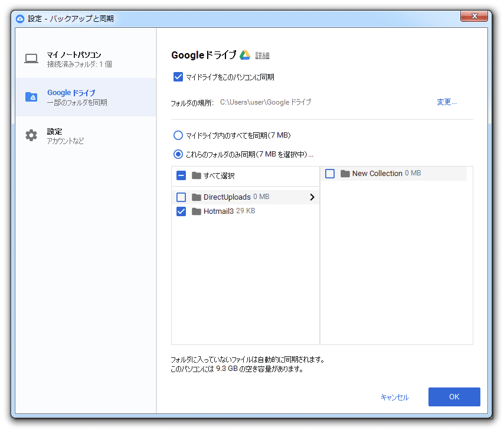Click the 一部のフォルダを同期 subtitle
Screen dimensions: 504x430
coord(77,103)
